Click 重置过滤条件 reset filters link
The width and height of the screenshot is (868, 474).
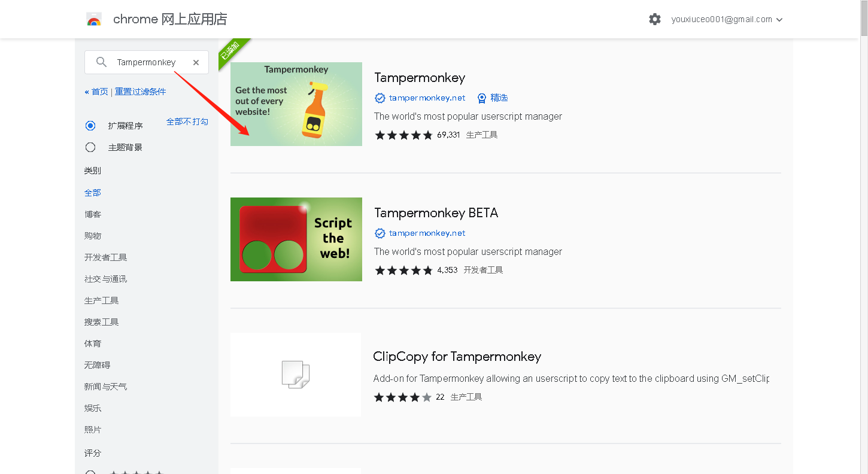click(x=141, y=92)
